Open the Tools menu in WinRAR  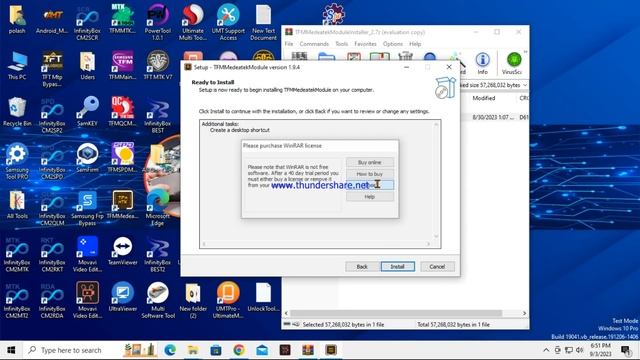342,44
